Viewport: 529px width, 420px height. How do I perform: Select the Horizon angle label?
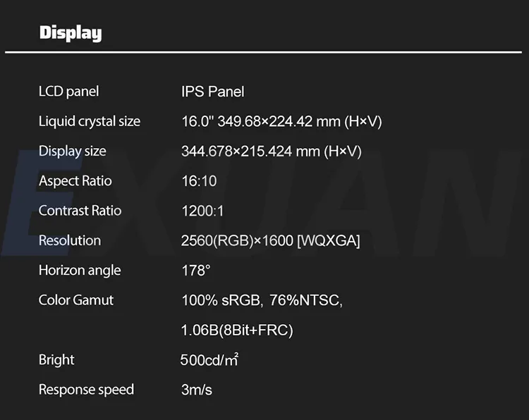(80, 271)
